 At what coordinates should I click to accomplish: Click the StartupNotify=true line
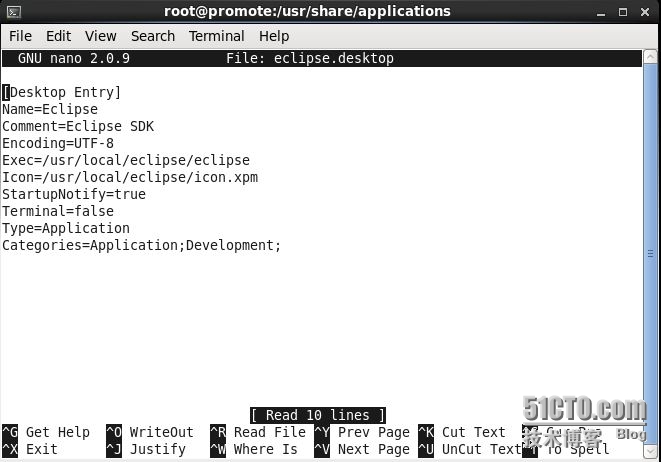click(74, 194)
